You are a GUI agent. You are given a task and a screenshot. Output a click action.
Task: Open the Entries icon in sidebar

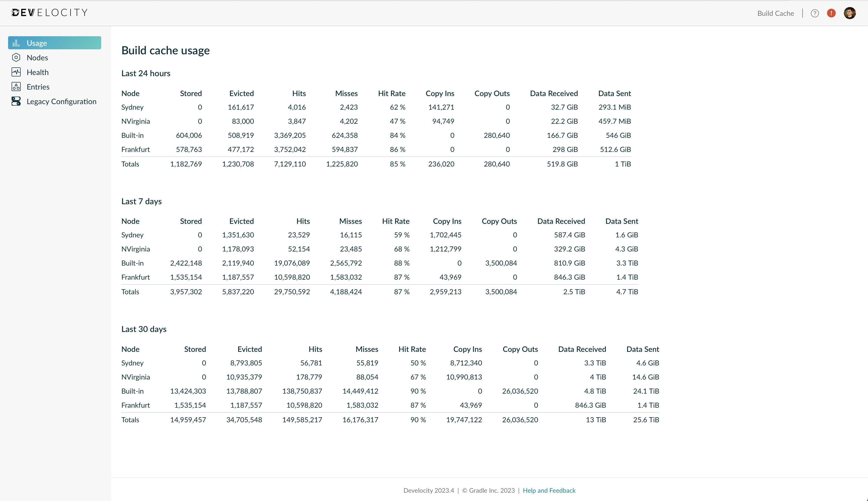coord(16,86)
